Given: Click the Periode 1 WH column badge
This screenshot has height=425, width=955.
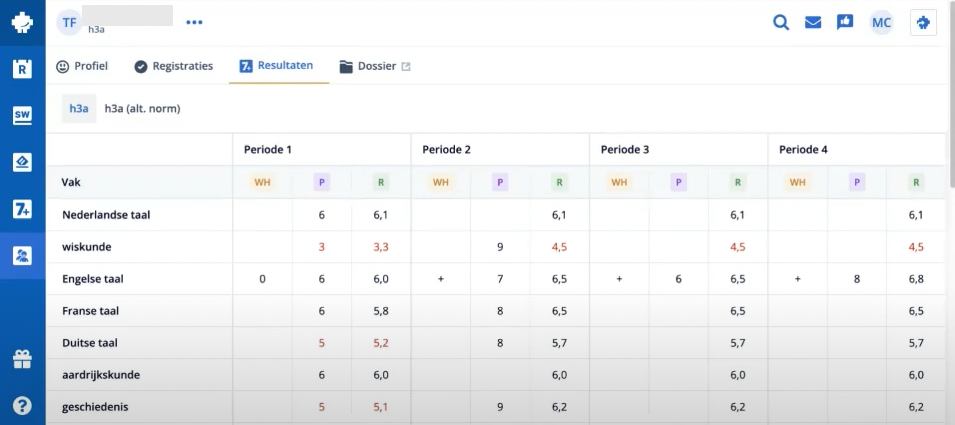Looking at the screenshot, I should pyautogui.click(x=263, y=181).
